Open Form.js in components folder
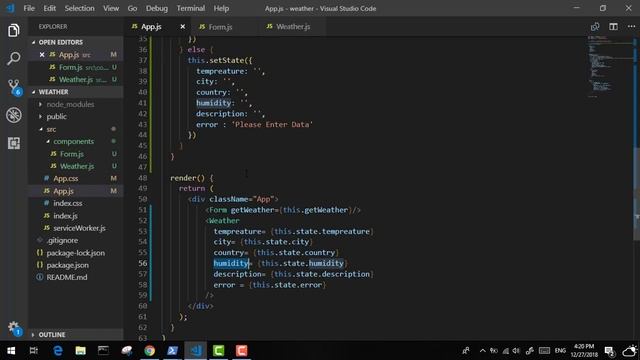Viewport: 640px width, 360px height. (72, 154)
